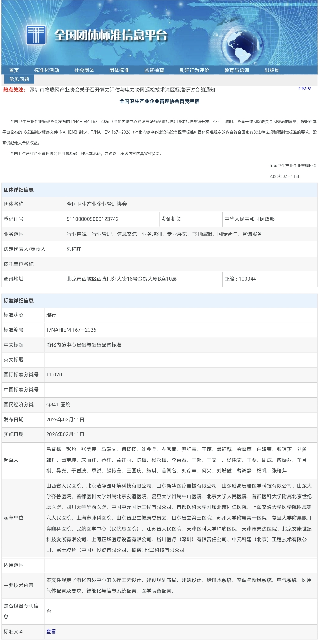The height and width of the screenshot is (644, 319).
Task: Click the more link for hot news
Action: pos(305,88)
